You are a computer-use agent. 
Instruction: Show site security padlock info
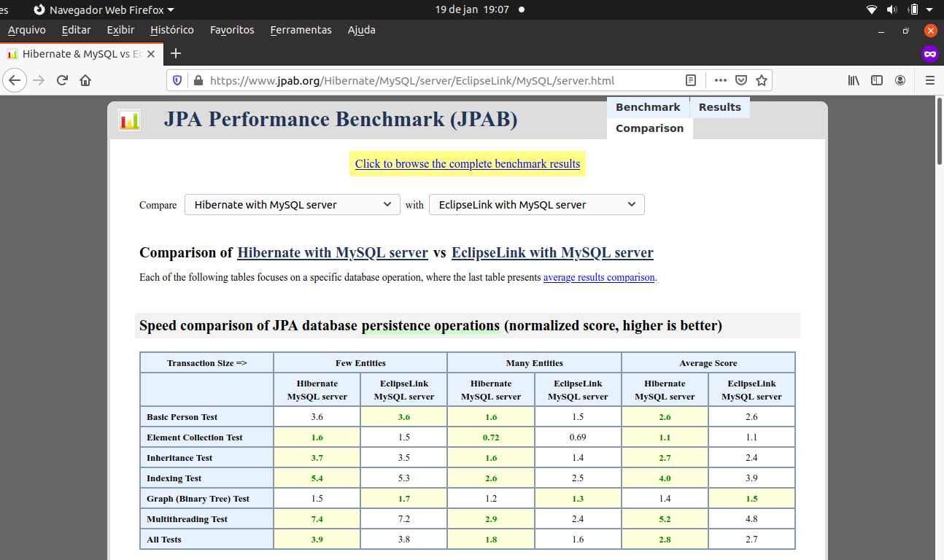click(x=197, y=80)
